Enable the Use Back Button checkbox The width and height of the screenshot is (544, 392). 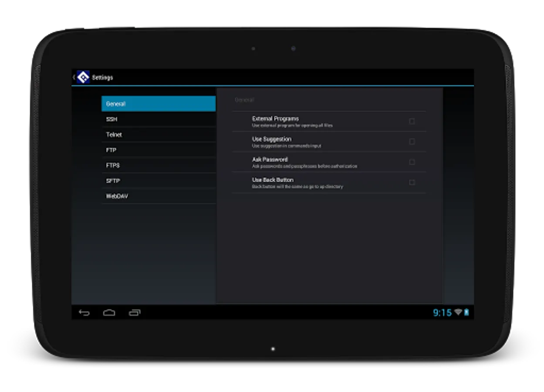point(412,182)
